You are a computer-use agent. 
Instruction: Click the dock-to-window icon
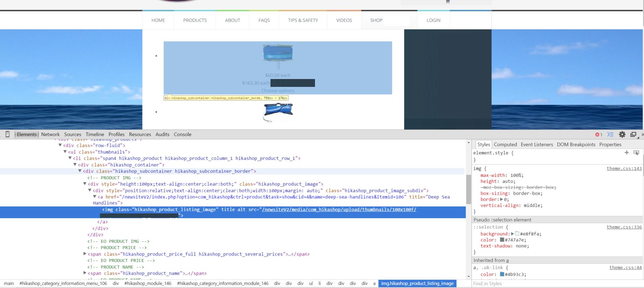pos(633,134)
